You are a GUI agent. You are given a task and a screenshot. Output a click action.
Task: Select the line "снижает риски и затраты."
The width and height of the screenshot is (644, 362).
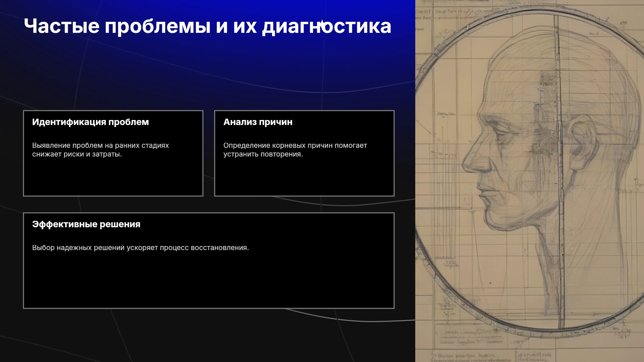click(77, 154)
